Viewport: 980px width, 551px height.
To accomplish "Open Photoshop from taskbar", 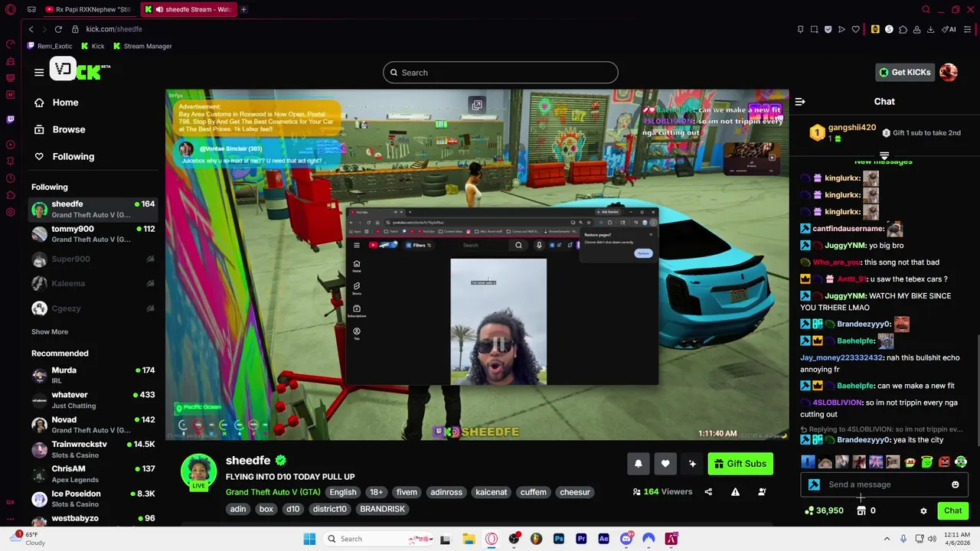I will click(x=559, y=539).
